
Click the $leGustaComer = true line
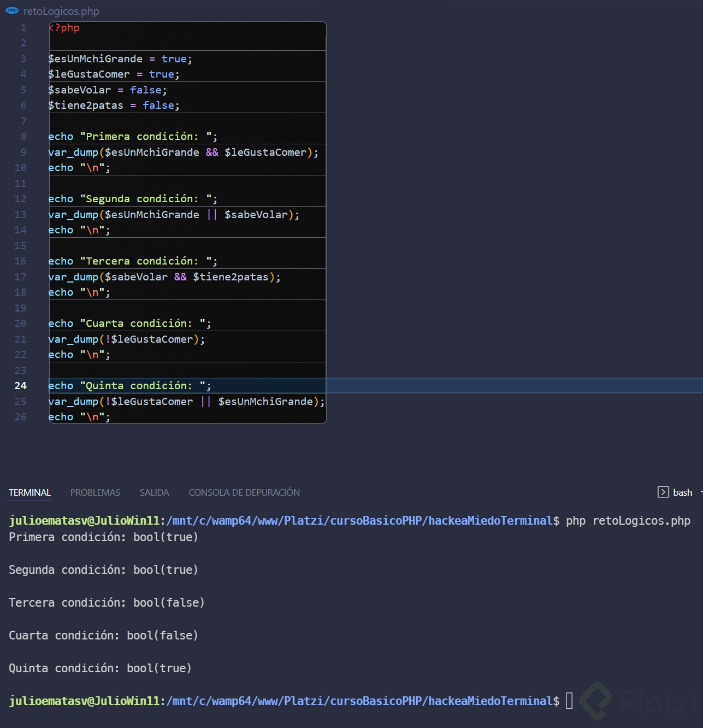click(x=114, y=74)
